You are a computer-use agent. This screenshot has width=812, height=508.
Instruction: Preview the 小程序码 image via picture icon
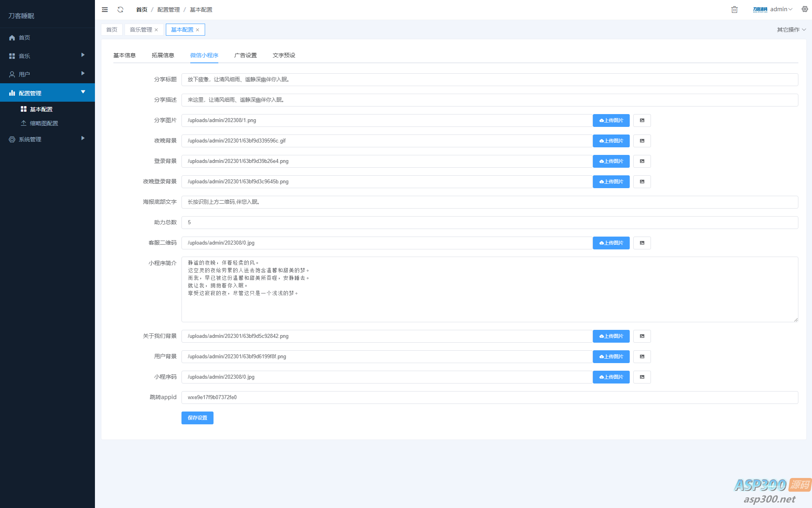pyautogui.click(x=642, y=377)
